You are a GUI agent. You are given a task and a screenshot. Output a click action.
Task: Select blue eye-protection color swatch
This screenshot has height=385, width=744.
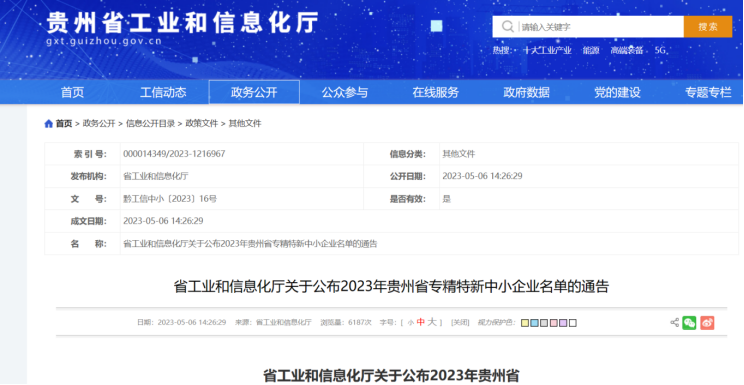click(x=534, y=323)
